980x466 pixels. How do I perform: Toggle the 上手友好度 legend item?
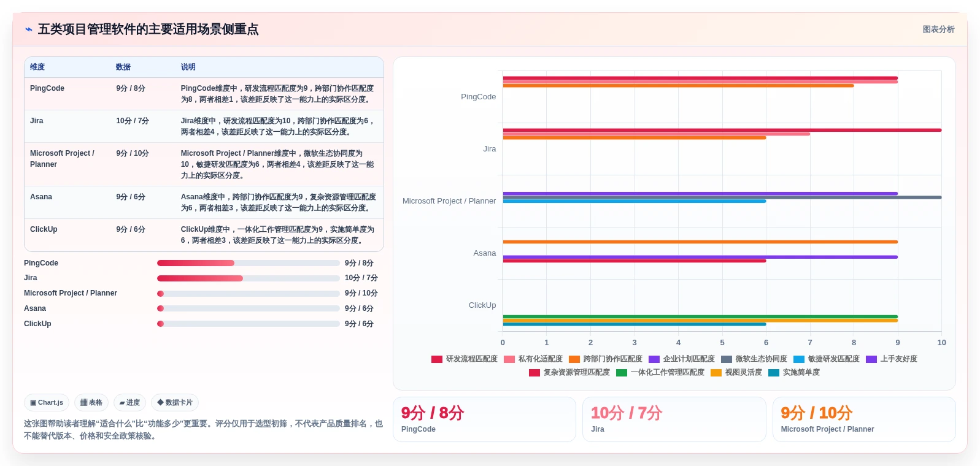892,359
